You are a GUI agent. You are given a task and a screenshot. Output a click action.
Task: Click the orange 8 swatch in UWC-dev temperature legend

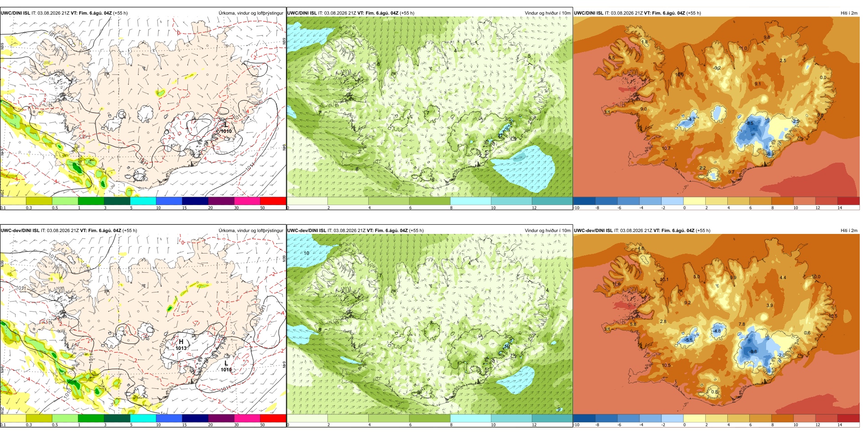click(x=783, y=418)
